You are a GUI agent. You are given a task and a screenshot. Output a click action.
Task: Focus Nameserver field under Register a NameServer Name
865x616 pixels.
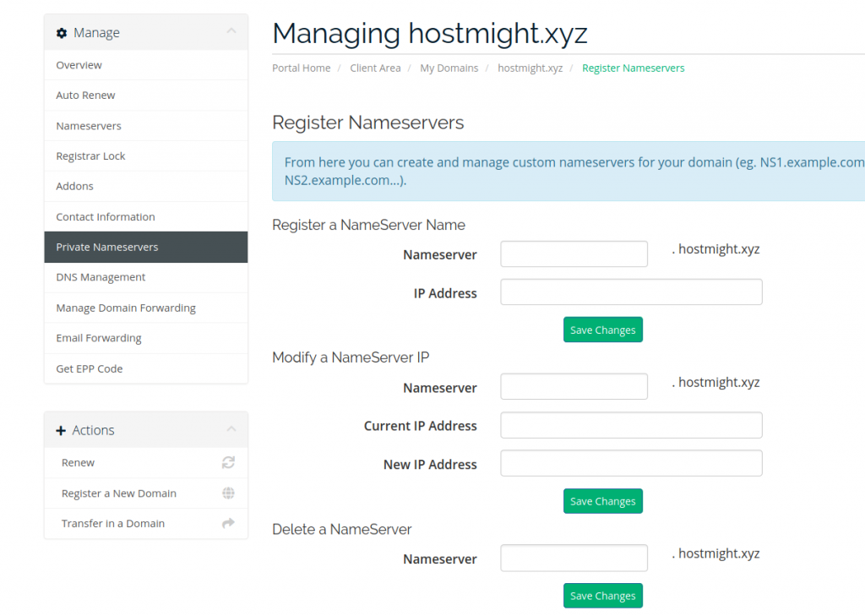[574, 253]
